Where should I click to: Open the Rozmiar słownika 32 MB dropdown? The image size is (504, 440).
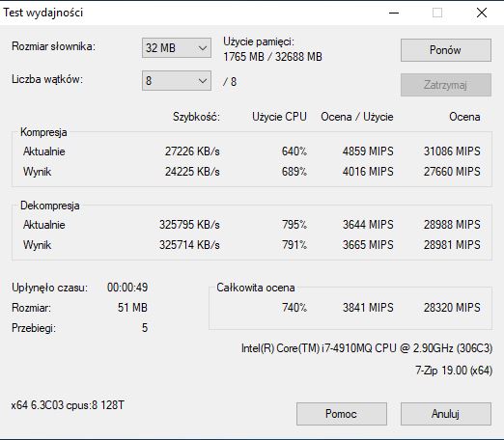[177, 48]
